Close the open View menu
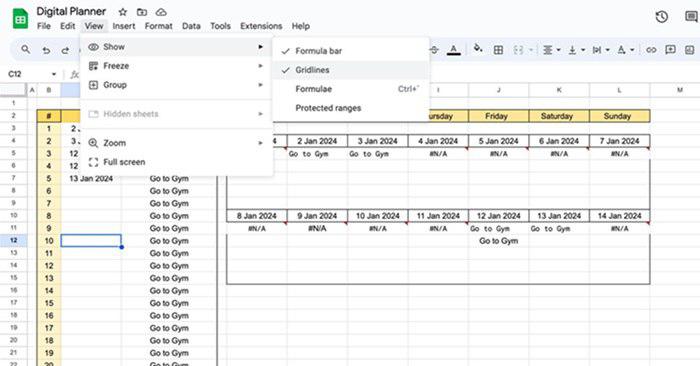Viewport: 700px width, 366px height. tap(94, 26)
